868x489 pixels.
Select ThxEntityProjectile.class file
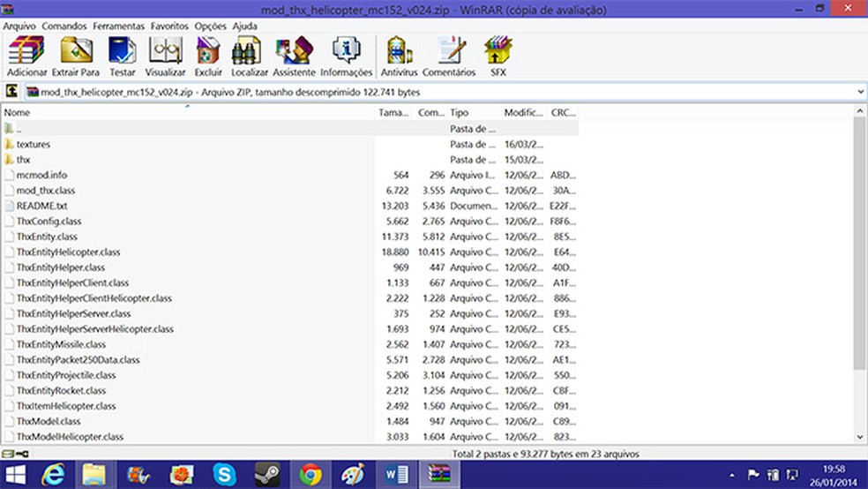click(66, 375)
